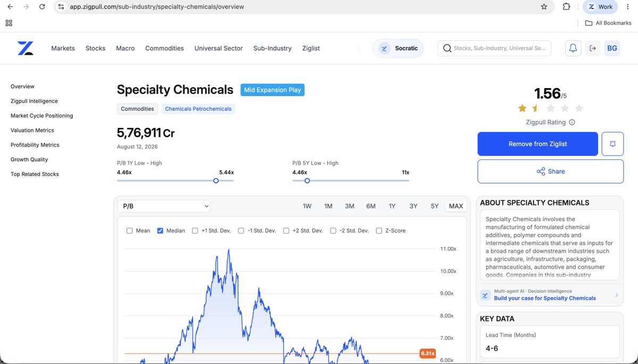Jump to Valuation Metrics section
Viewport: 638px width, 364px height.
[32, 130]
